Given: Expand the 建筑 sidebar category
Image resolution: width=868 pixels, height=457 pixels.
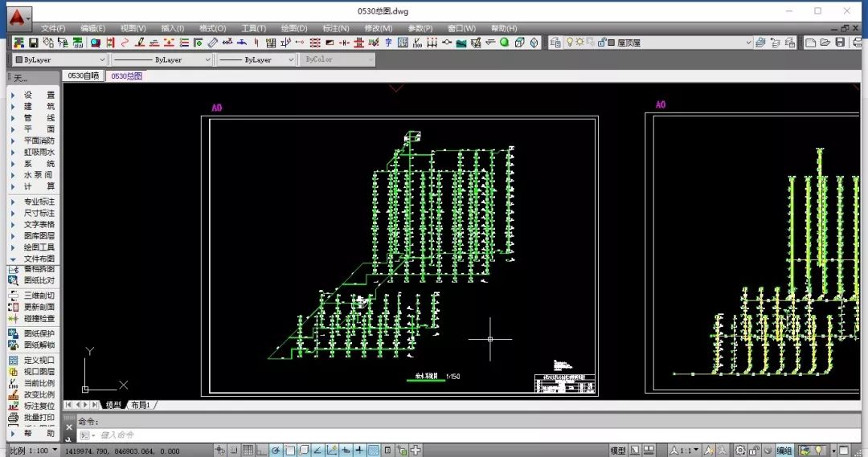Looking at the screenshot, I should coord(33,106).
